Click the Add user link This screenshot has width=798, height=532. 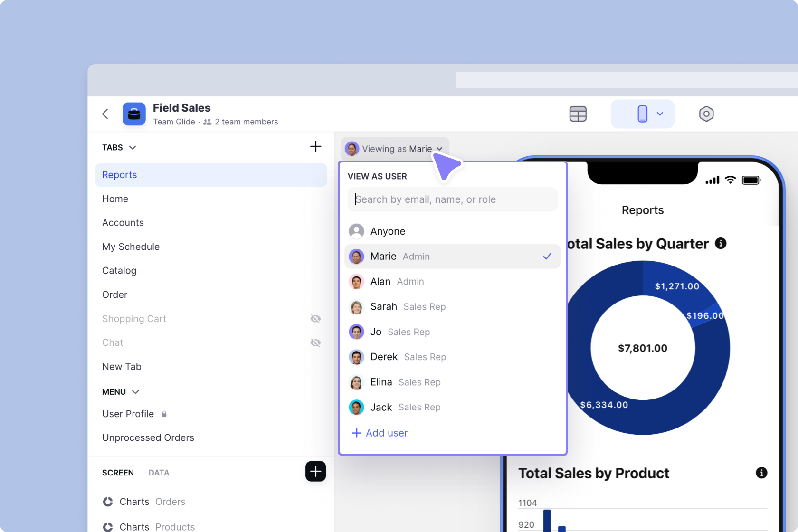click(x=379, y=433)
